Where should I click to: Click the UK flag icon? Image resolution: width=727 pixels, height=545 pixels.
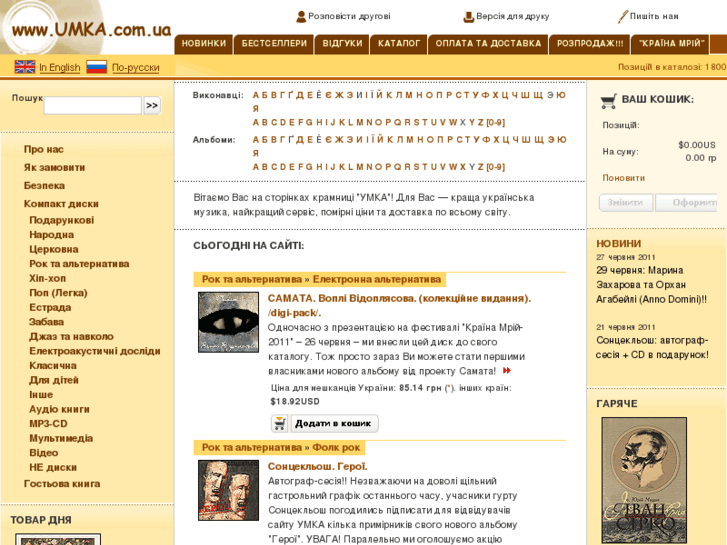click(x=25, y=67)
